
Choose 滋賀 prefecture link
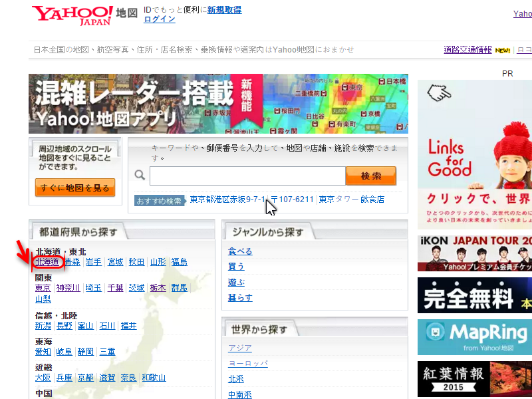click(x=107, y=378)
